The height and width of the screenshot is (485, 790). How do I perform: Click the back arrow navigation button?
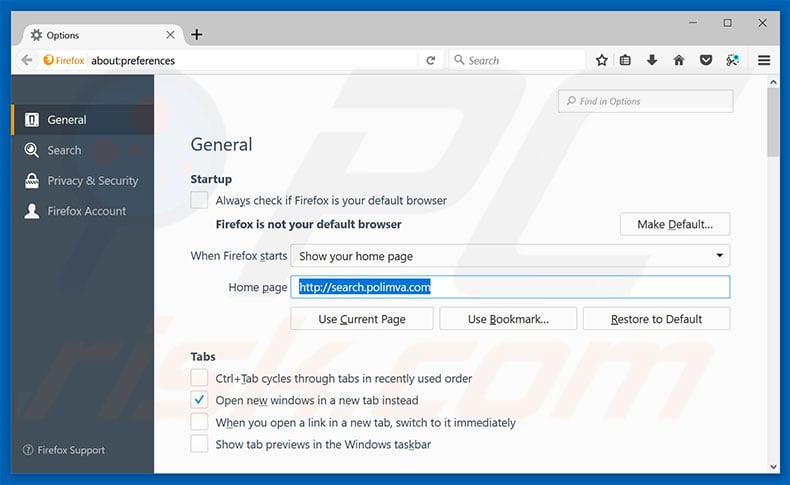[27, 60]
